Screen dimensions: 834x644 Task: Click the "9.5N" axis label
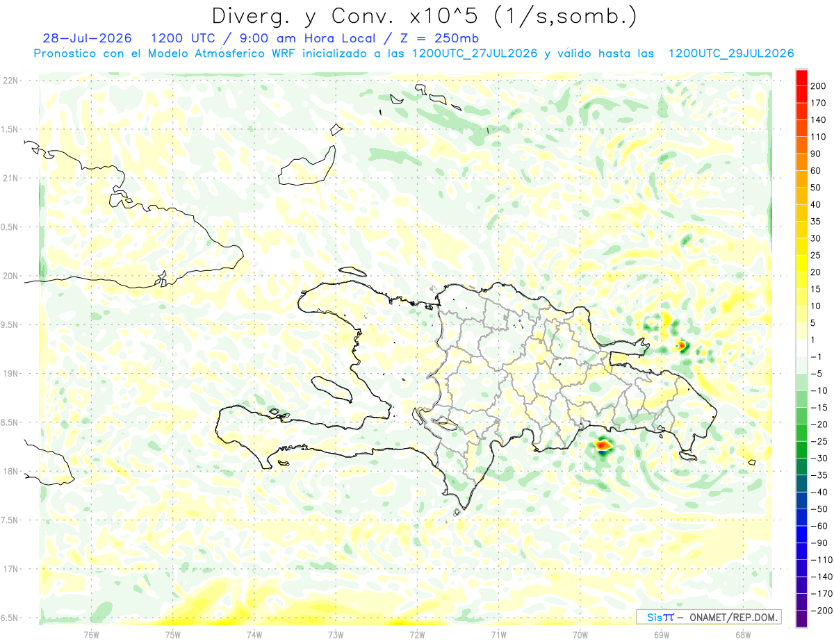click(x=10, y=324)
